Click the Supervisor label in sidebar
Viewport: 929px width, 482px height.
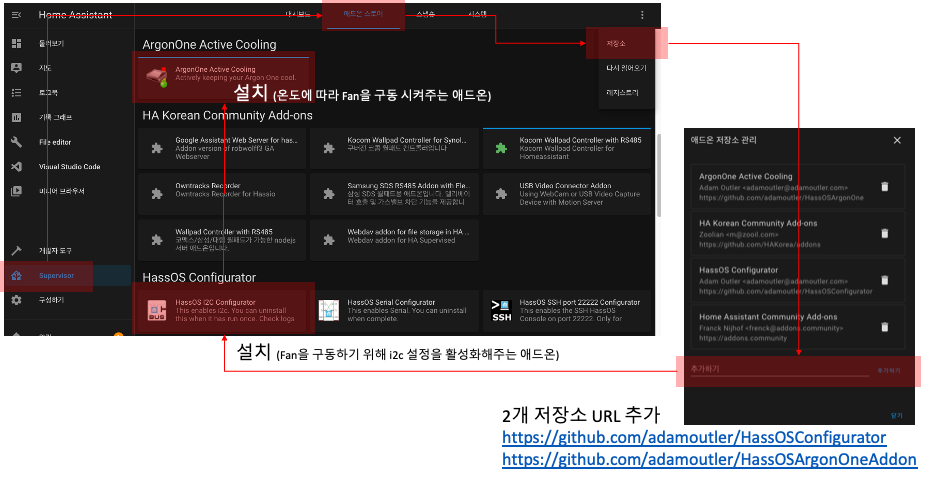(56, 275)
